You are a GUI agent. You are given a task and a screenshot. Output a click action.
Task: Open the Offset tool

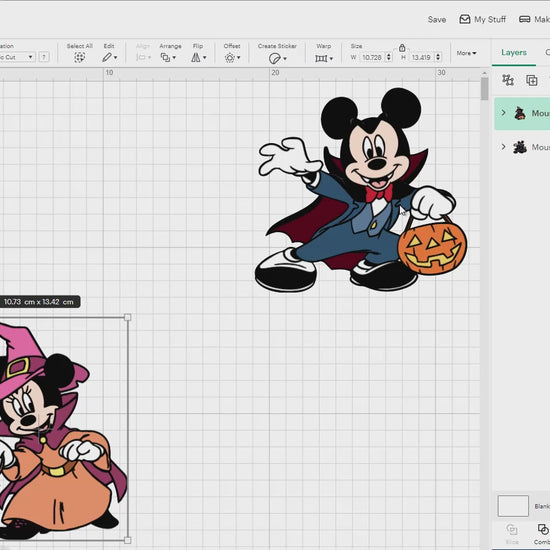point(233,58)
